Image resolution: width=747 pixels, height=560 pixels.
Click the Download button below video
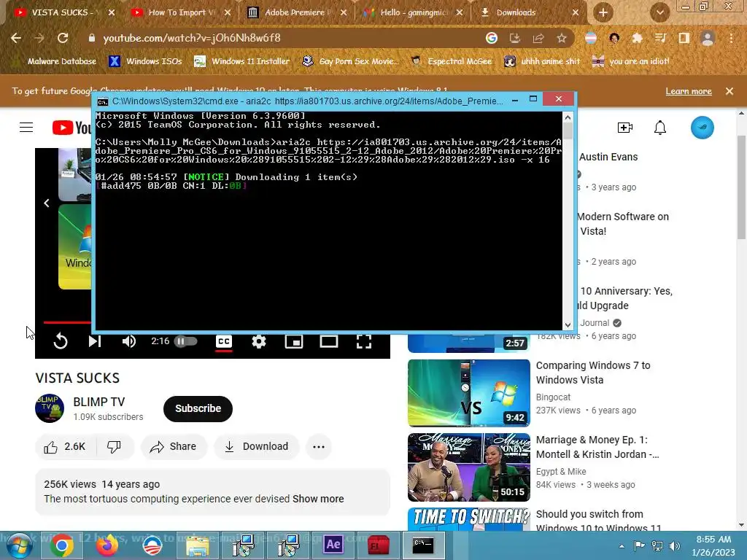tap(256, 447)
